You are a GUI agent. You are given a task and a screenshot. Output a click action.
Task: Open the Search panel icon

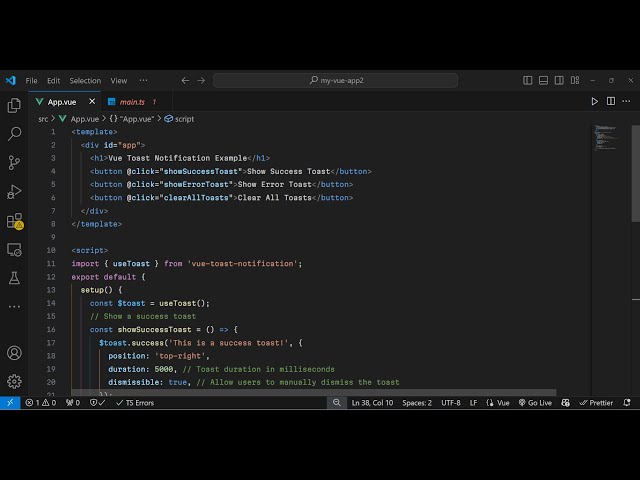click(14, 133)
